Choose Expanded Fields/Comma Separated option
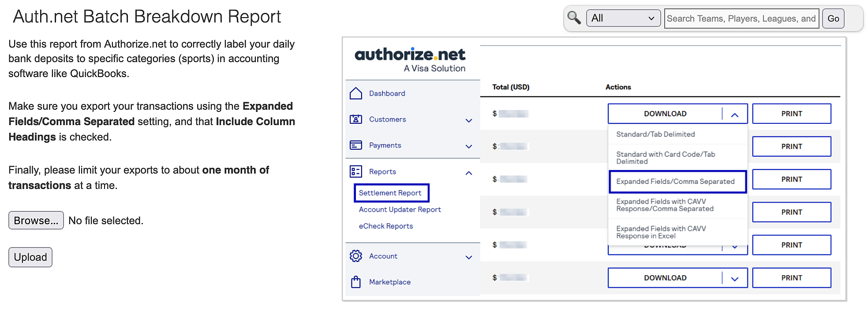Image resolution: width=868 pixels, height=333 pixels. pos(678,181)
